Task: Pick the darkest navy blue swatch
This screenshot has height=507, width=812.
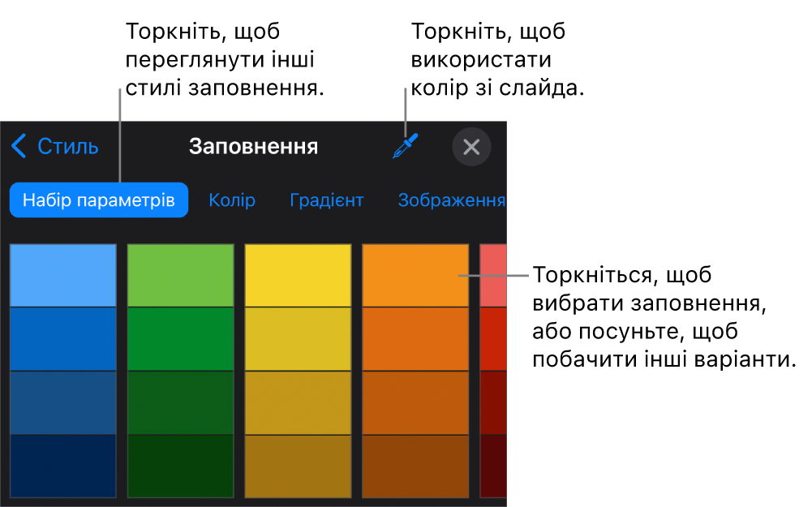Action: coord(63,466)
